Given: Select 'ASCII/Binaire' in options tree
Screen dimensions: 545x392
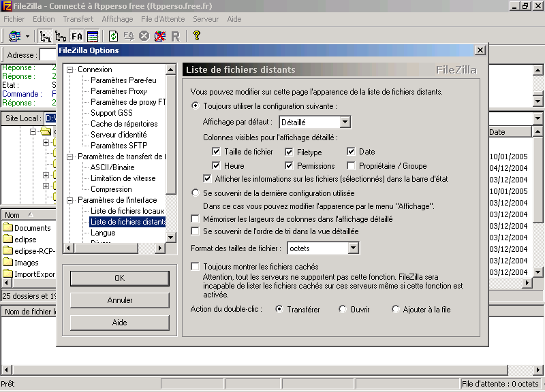Looking at the screenshot, I should [112, 167].
